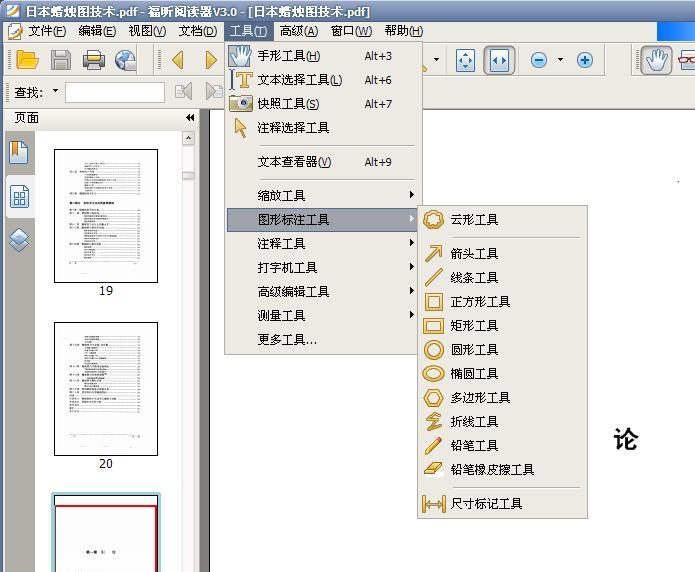
Task: Click 文本查看器 (Text Viewer) menu entry
Action: click(294, 162)
